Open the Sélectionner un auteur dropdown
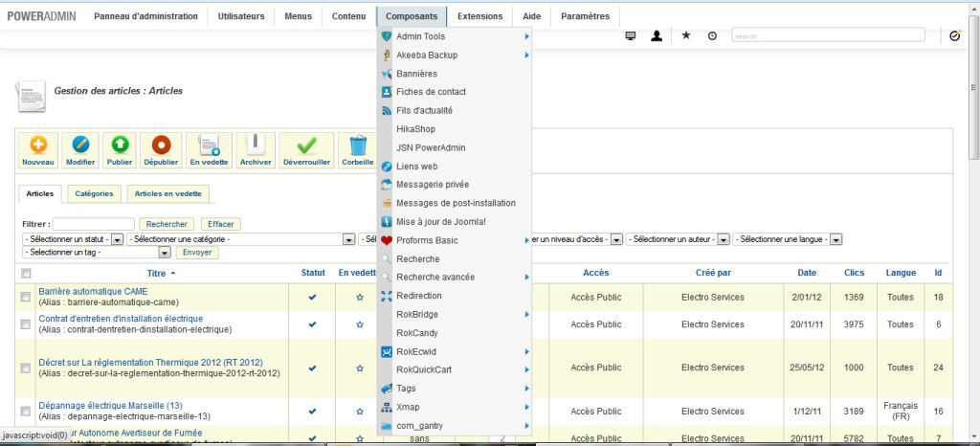This screenshot has width=980, height=446. point(679,239)
